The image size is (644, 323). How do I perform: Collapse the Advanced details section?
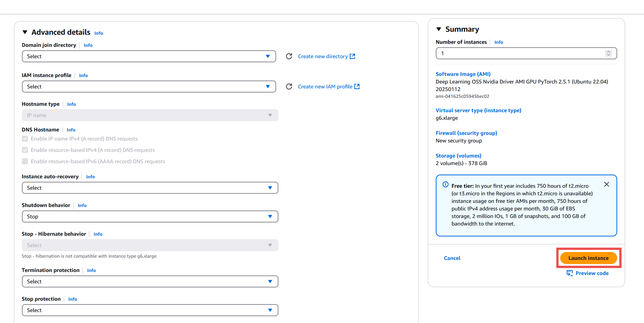click(x=25, y=32)
